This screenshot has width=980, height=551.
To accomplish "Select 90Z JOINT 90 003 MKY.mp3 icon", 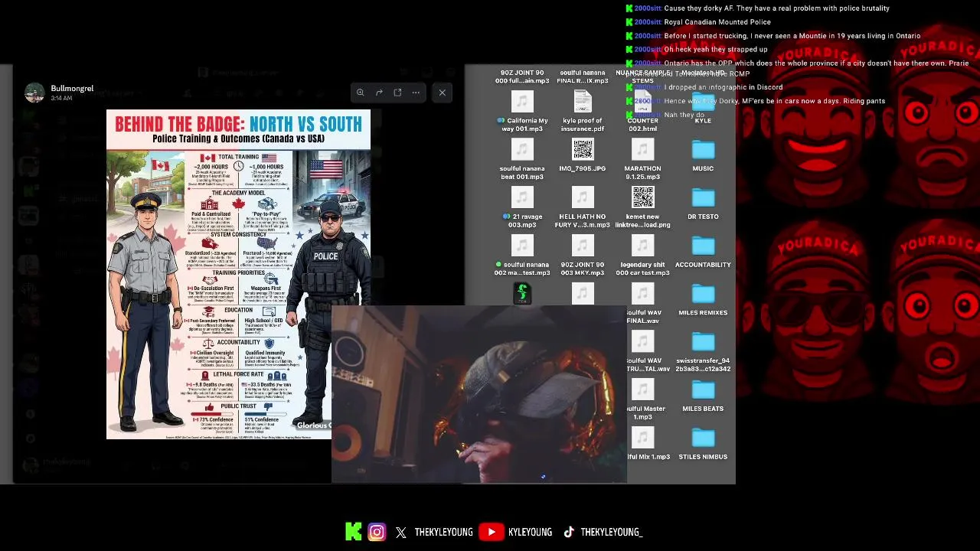I will click(x=583, y=245).
